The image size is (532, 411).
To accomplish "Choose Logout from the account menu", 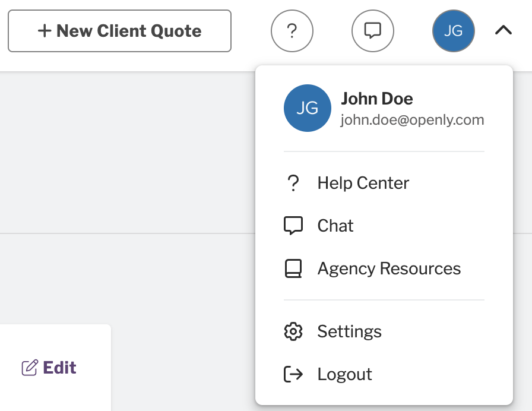I will coord(384,374).
